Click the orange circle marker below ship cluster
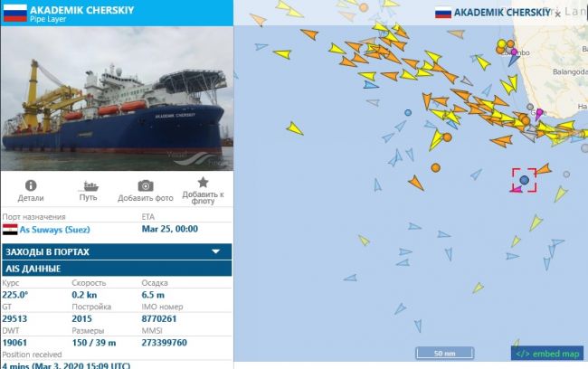Image resolution: width=588 pixels, height=369 pixels. point(435,167)
